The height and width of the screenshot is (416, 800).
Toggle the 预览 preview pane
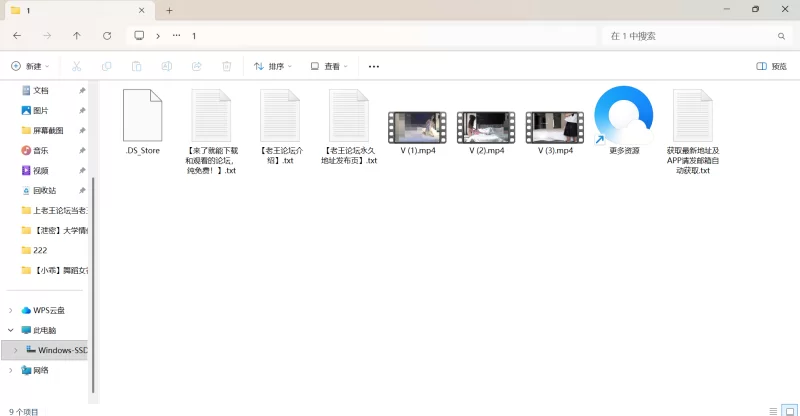771,66
